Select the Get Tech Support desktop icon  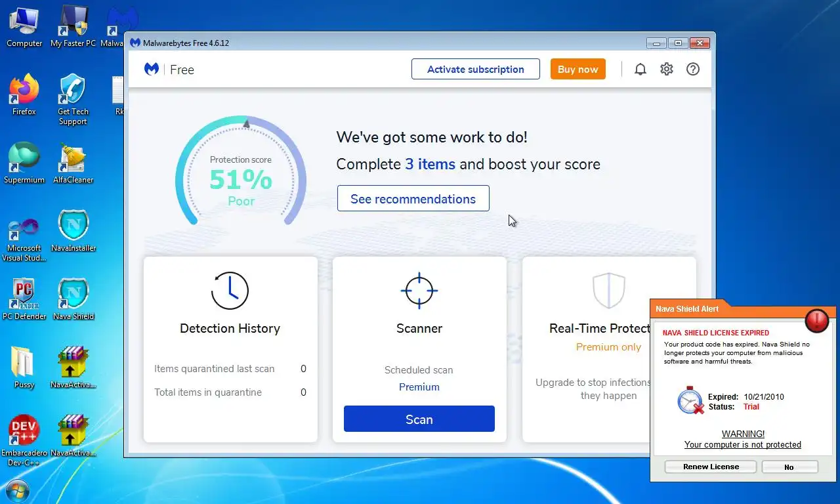click(x=73, y=100)
